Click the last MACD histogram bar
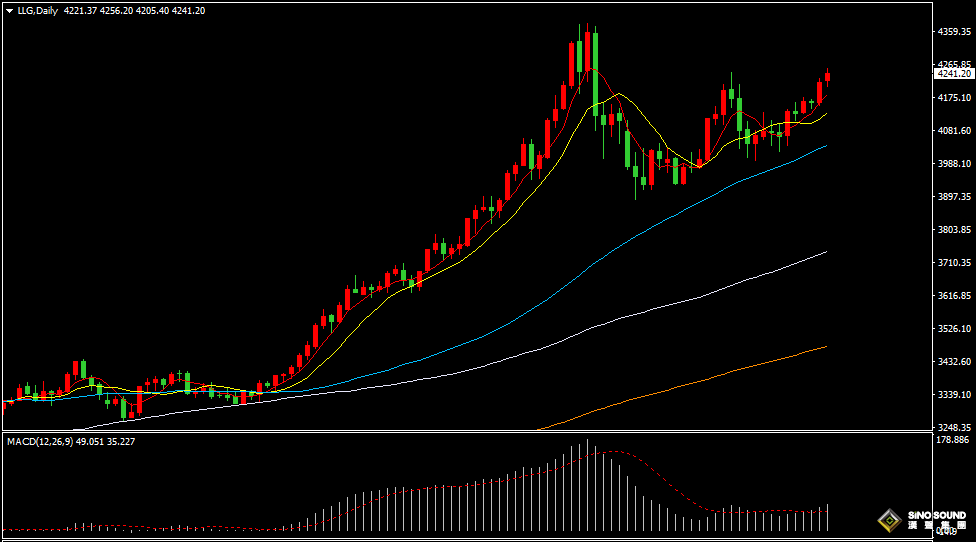976x542 pixels. click(x=827, y=517)
